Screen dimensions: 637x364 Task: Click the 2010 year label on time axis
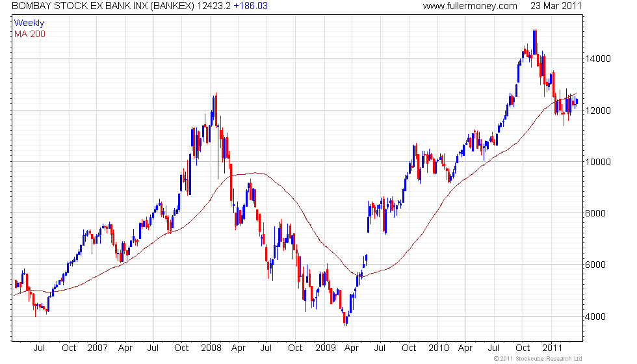click(439, 348)
